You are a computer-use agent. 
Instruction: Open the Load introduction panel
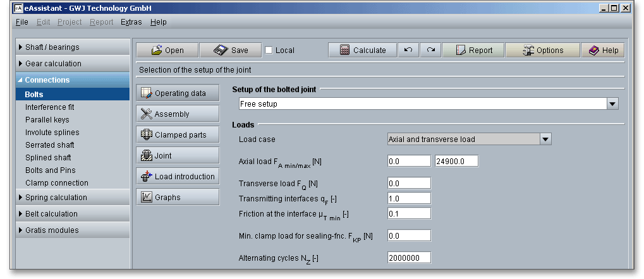pyautogui.click(x=178, y=177)
